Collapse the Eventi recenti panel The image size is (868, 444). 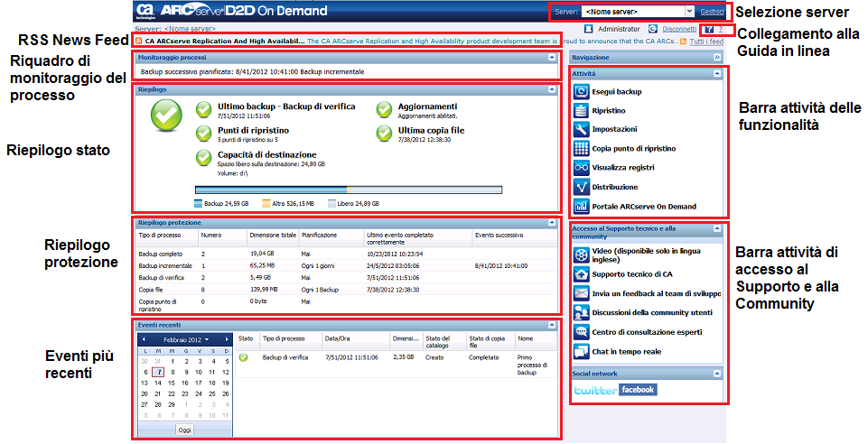[x=552, y=323]
